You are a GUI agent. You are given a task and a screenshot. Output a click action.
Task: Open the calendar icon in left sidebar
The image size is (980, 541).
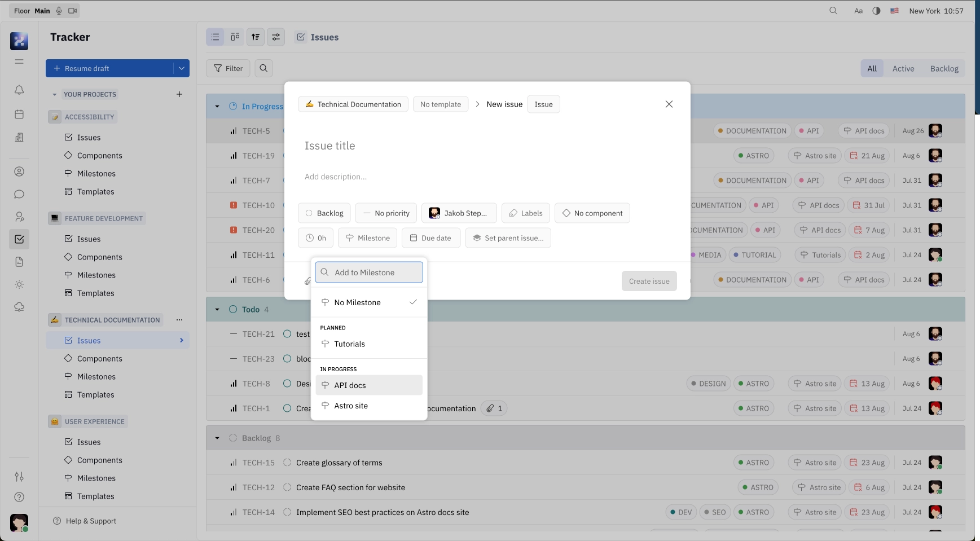coord(19,115)
